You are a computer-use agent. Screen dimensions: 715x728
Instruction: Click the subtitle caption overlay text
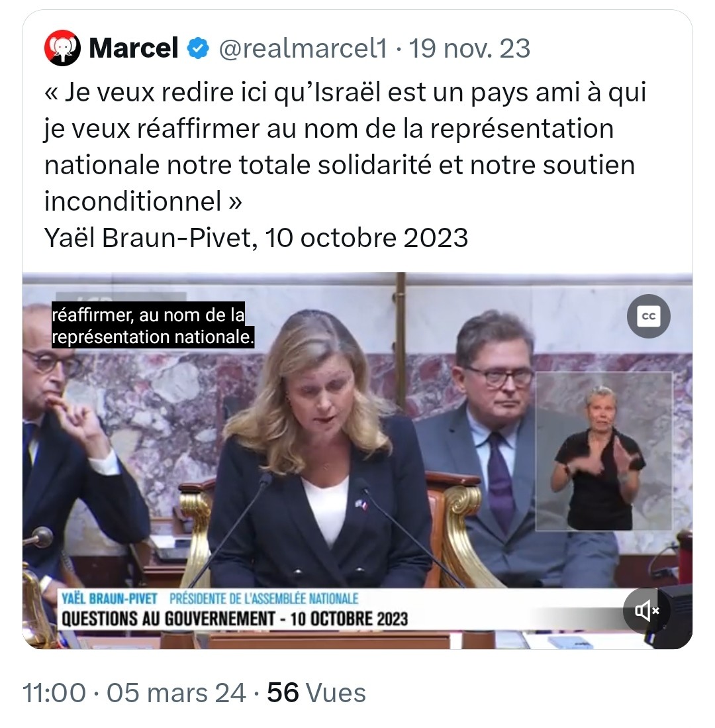153,326
